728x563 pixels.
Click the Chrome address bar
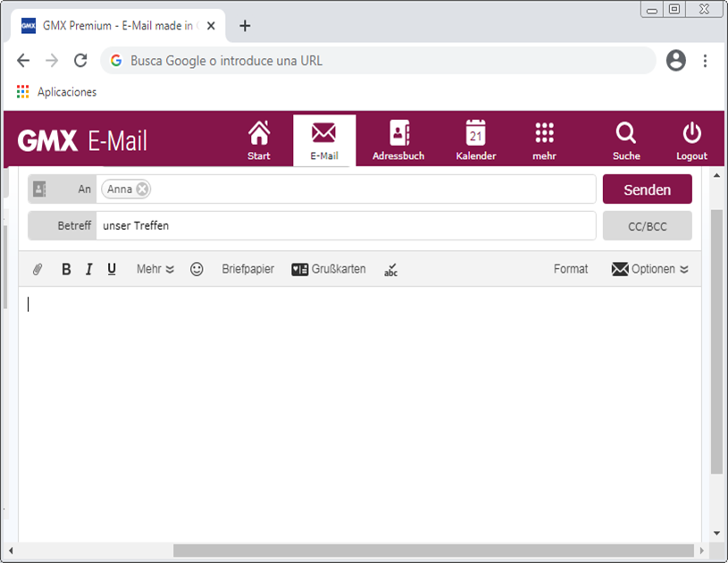click(x=378, y=61)
